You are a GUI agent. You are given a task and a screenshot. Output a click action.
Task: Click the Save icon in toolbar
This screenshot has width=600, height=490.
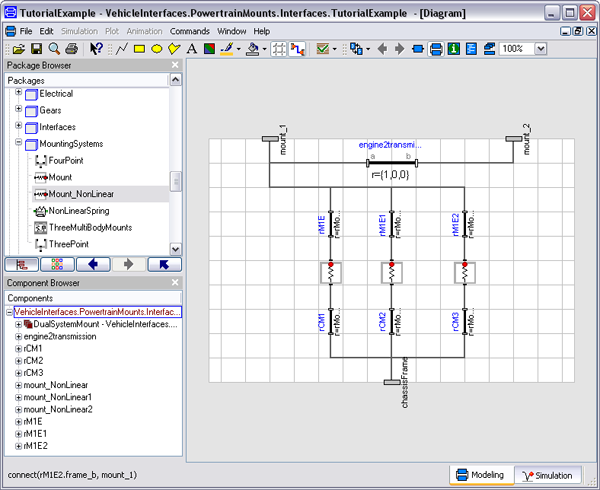point(36,48)
